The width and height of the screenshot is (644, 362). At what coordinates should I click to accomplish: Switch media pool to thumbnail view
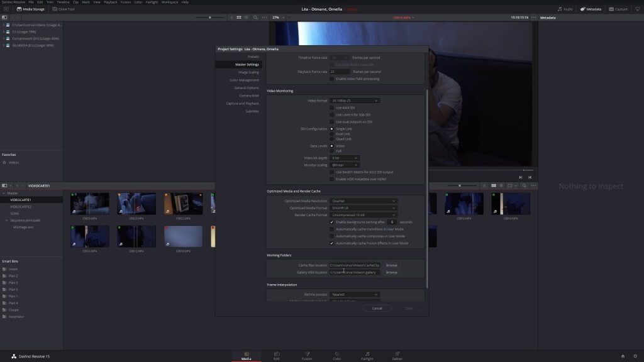pyautogui.click(x=494, y=185)
